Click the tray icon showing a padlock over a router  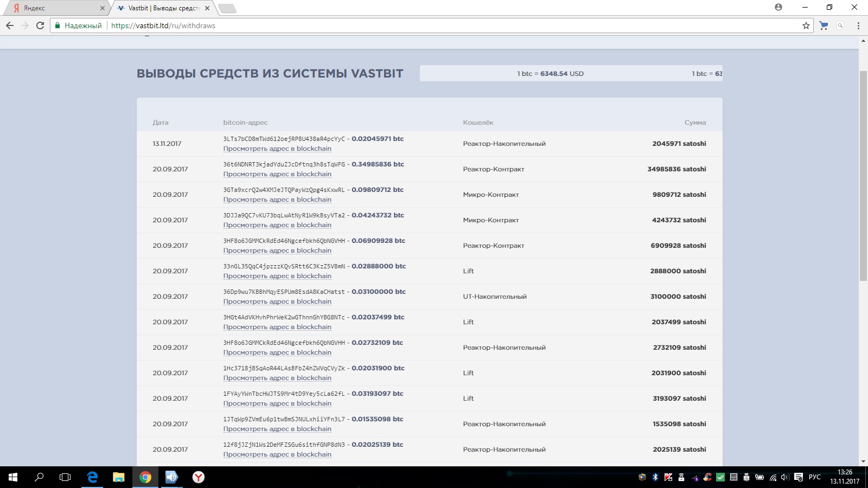[681, 477]
